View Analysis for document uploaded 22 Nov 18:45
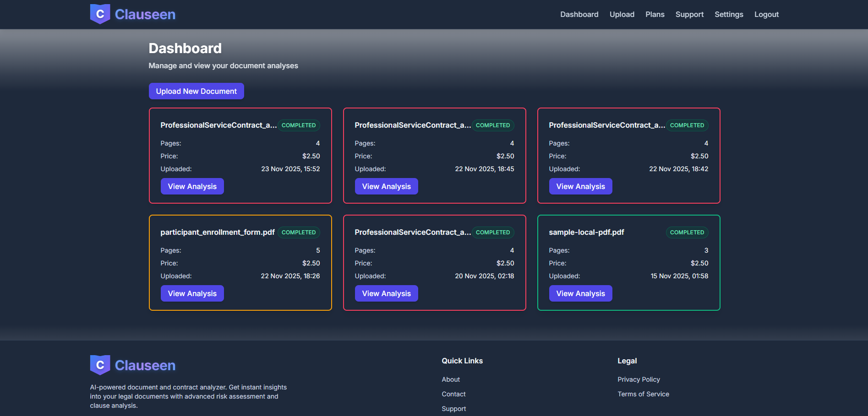Viewport: 868px width, 416px height. [387, 186]
